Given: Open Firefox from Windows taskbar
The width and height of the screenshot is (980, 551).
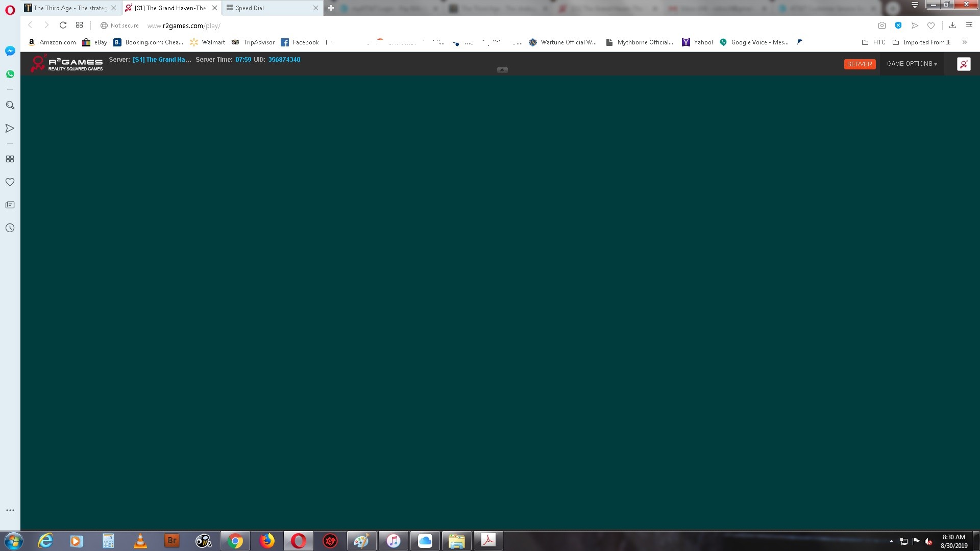Looking at the screenshot, I should [266, 541].
